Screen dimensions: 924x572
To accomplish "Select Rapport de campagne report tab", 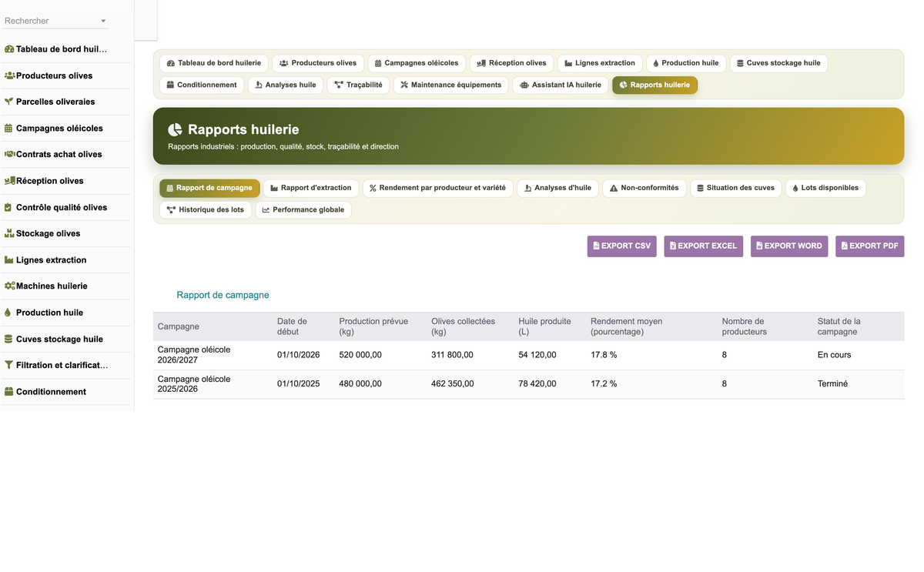I will pyautogui.click(x=209, y=188).
